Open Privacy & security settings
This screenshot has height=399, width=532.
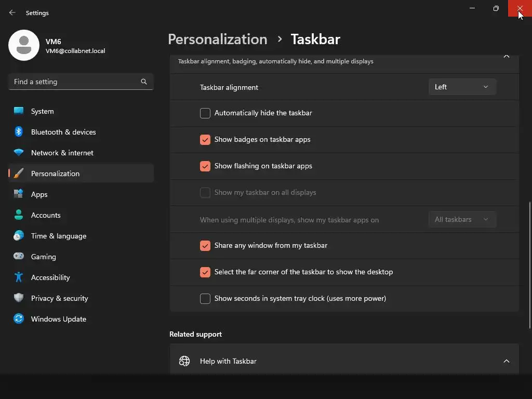pos(59,298)
